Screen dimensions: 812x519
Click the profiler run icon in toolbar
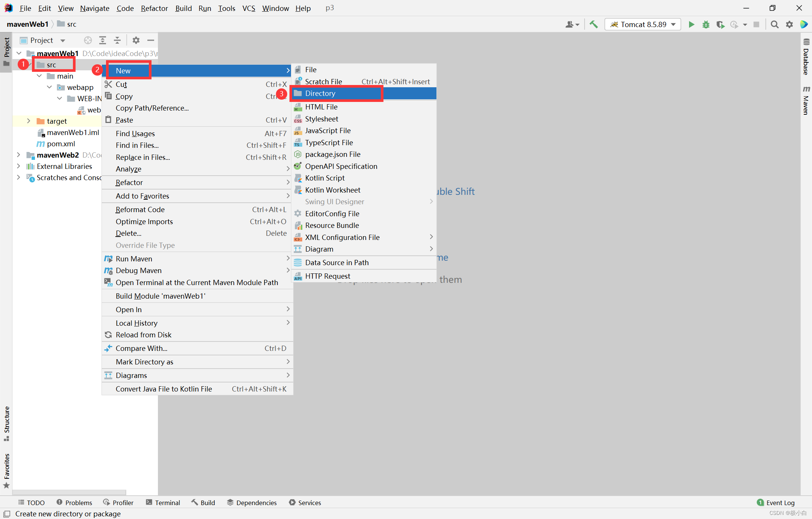pyautogui.click(x=735, y=24)
